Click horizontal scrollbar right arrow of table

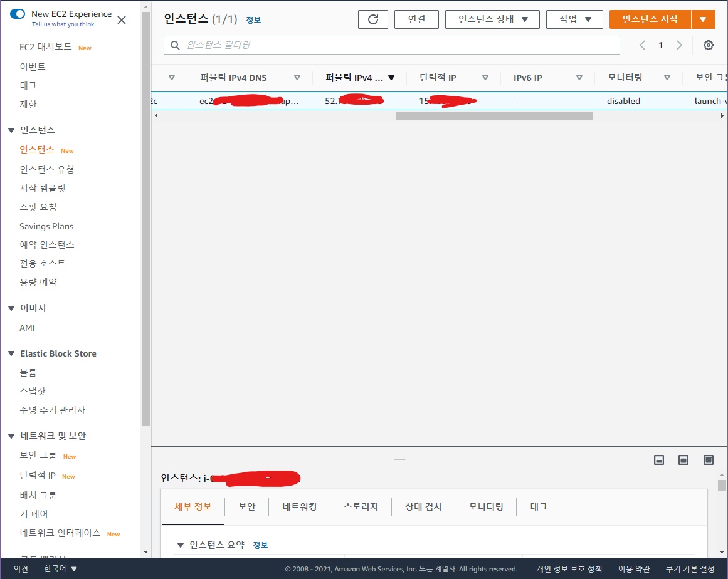click(722, 115)
